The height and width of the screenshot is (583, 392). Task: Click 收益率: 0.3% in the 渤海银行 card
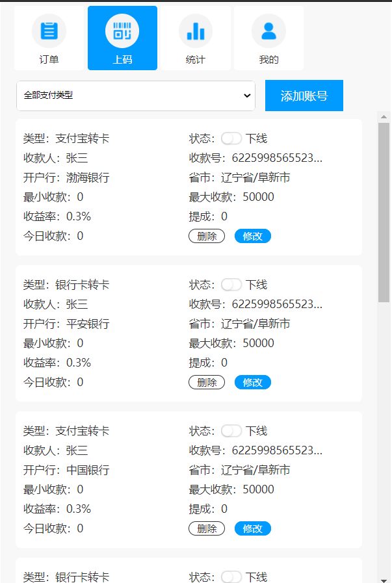(x=57, y=216)
